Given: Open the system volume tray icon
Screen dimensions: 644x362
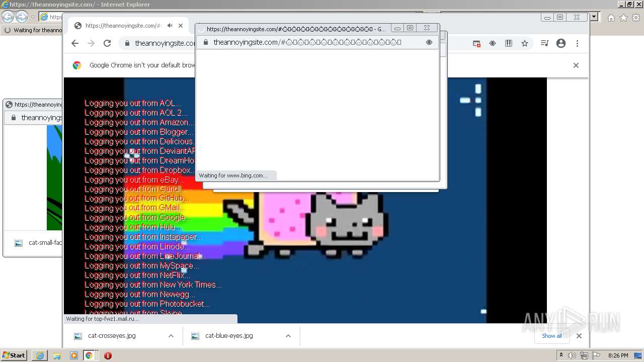Looking at the screenshot, I should pyautogui.click(x=572, y=355).
